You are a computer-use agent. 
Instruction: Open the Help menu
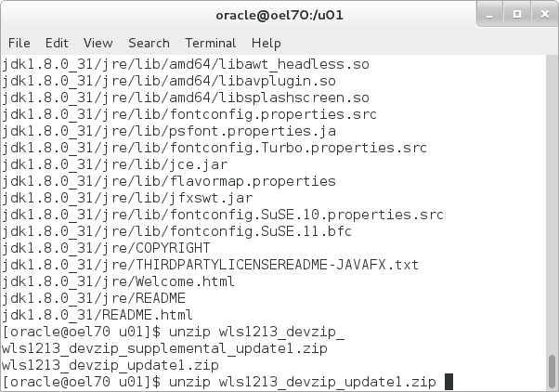(266, 43)
